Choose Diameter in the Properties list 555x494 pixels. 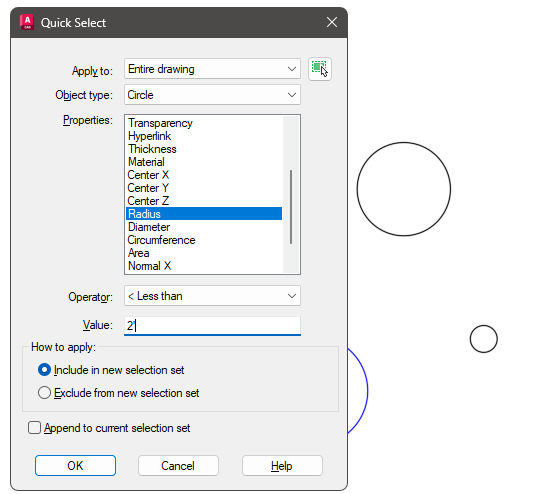[149, 227]
